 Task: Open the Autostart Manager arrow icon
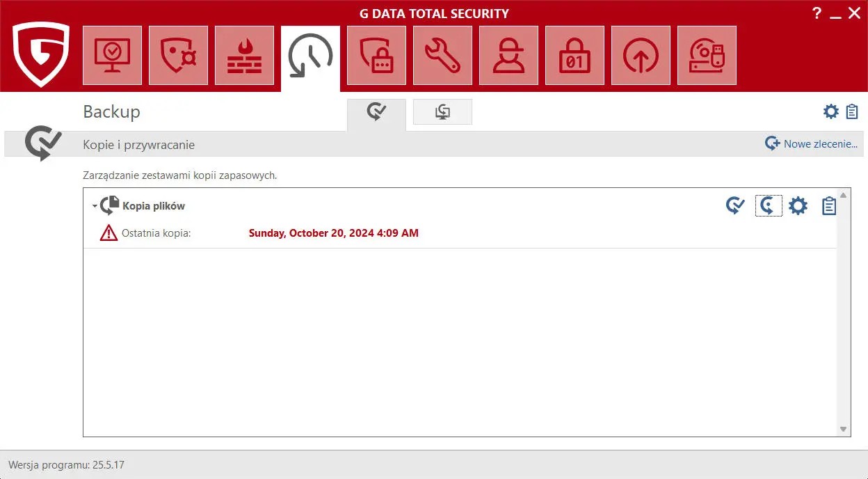pyautogui.click(x=641, y=56)
